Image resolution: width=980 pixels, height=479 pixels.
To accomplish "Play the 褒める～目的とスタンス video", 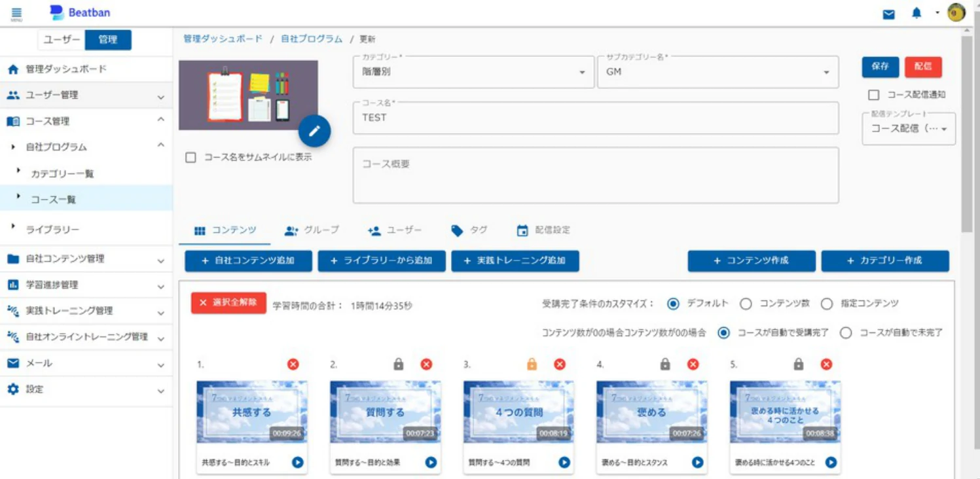I will point(697,462).
